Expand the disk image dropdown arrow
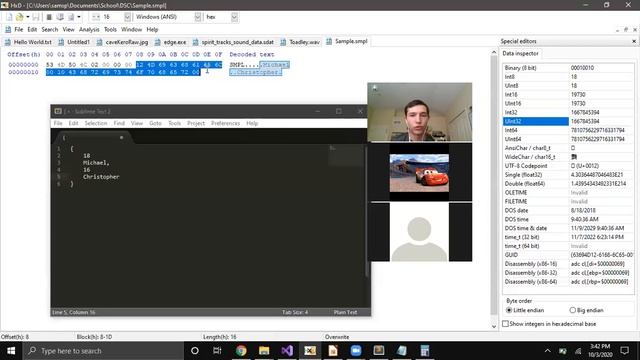 pos(79,17)
